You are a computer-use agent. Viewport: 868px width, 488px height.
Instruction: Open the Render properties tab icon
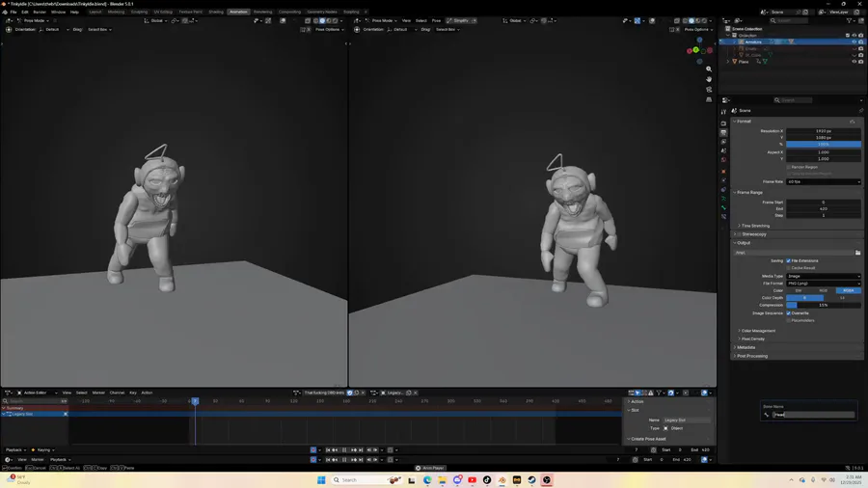click(x=723, y=123)
